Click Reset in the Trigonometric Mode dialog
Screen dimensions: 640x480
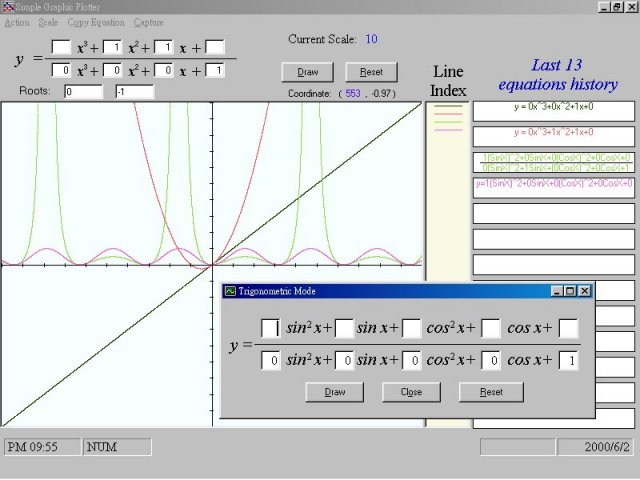coord(491,392)
